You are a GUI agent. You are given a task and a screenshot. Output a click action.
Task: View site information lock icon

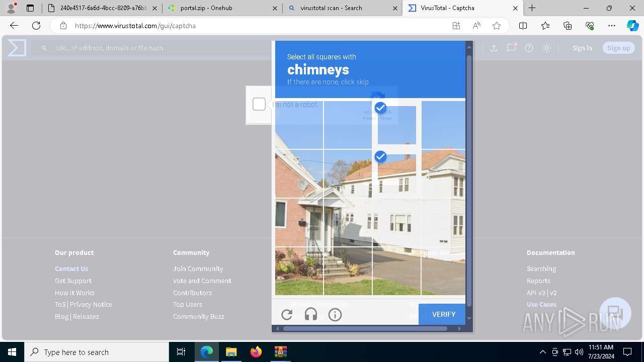tap(63, 26)
